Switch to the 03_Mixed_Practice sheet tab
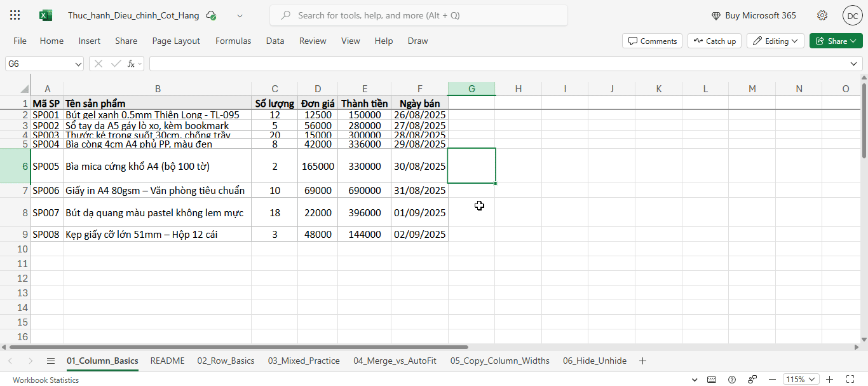The width and height of the screenshot is (868, 386). point(304,361)
